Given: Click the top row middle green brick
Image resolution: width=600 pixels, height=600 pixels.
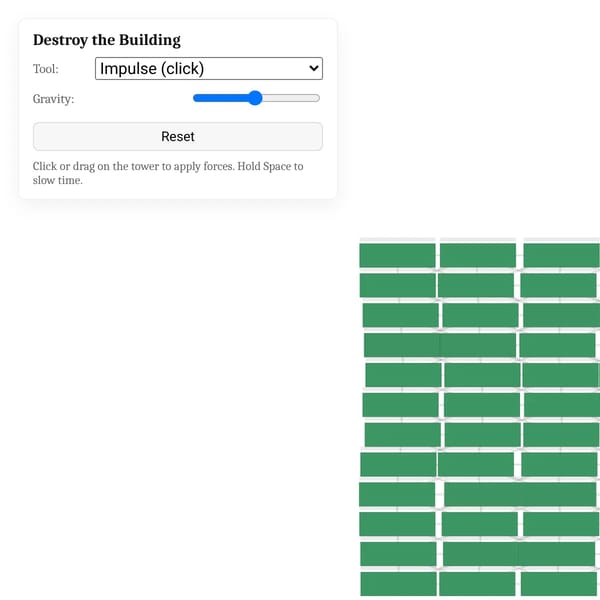Looking at the screenshot, I should (x=478, y=255).
